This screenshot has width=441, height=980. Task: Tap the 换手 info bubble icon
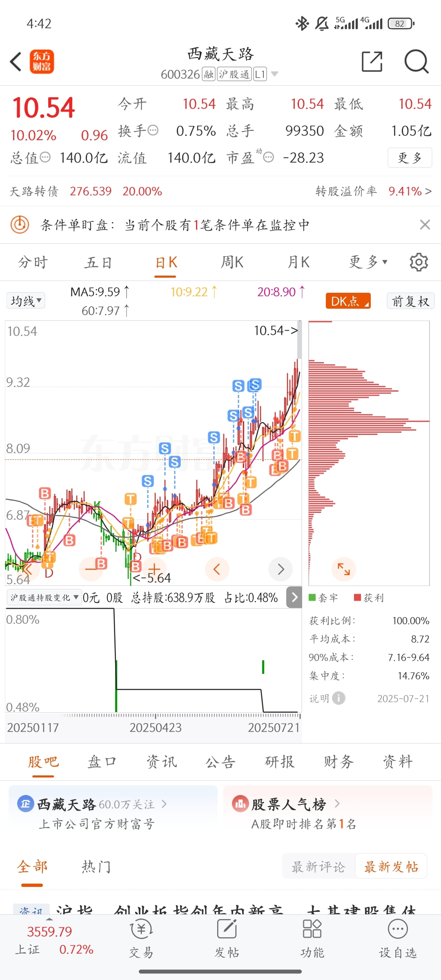pos(153,131)
